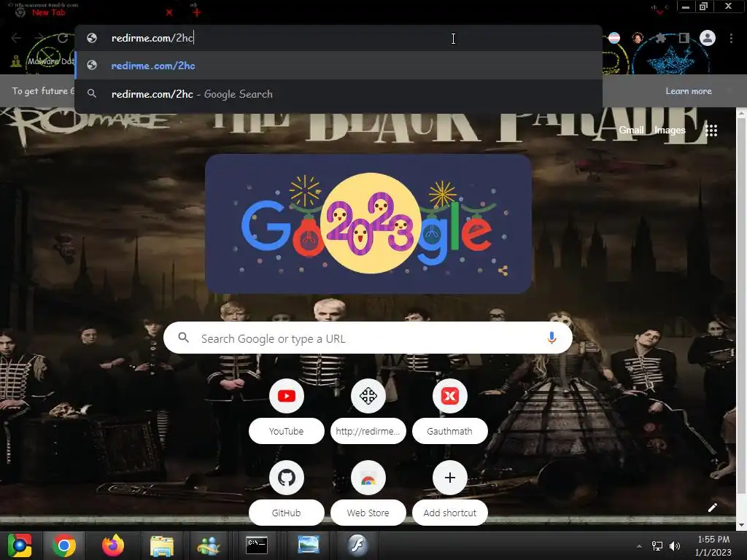Share the doodle using the share icon

pyautogui.click(x=503, y=271)
